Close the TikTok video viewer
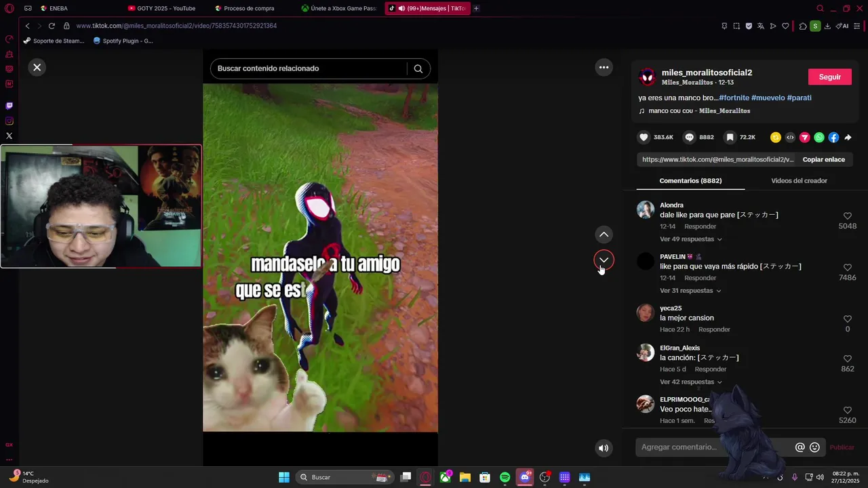868x488 pixels. click(37, 67)
